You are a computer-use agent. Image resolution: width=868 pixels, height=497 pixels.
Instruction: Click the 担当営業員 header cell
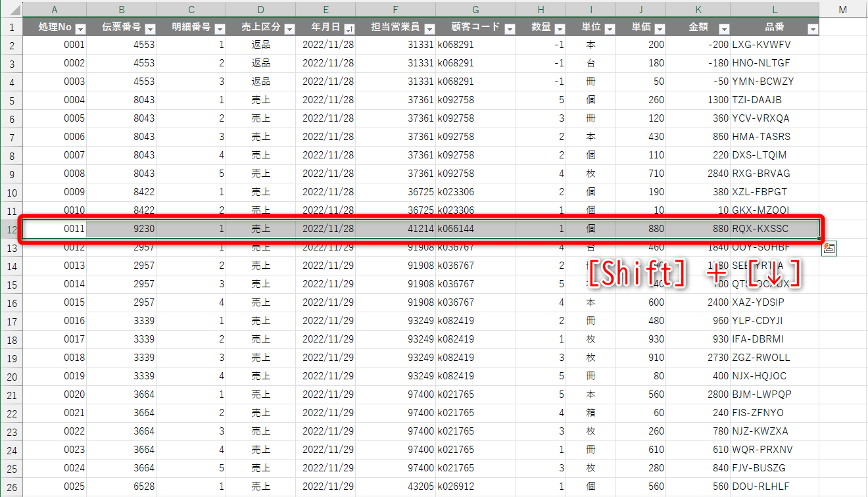(x=395, y=28)
